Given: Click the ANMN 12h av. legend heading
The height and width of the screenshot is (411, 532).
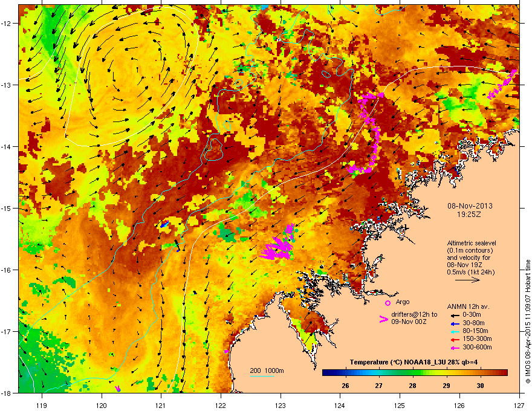Looking at the screenshot, I should point(468,306).
